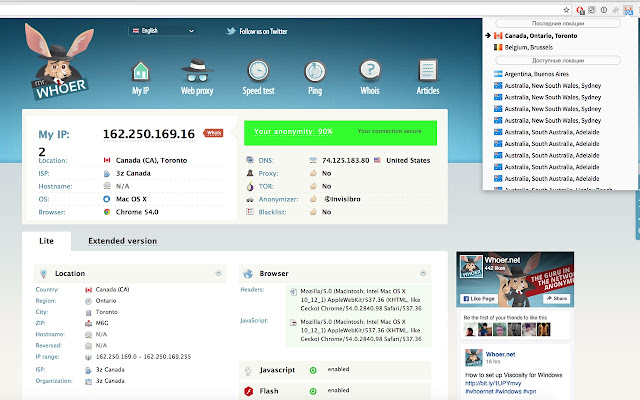This screenshot has width=640, height=400.
Task: Click the Like Page Facebook button
Action: (x=478, y=299)
